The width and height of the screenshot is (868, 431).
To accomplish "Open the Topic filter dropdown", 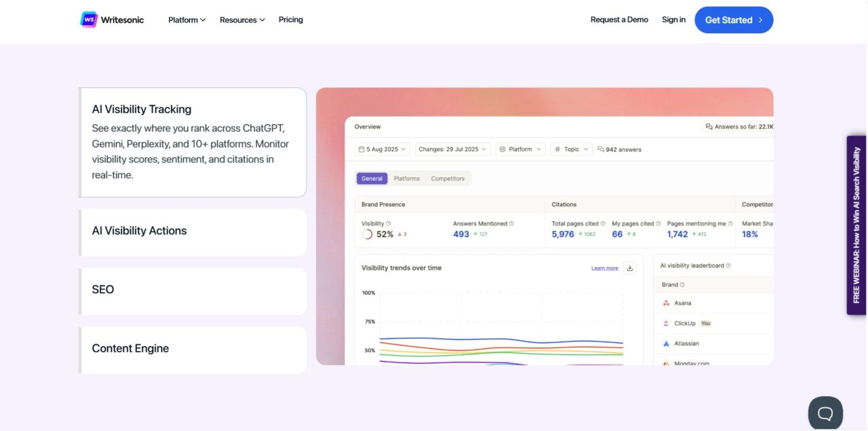I will click(x=572, y=149).
